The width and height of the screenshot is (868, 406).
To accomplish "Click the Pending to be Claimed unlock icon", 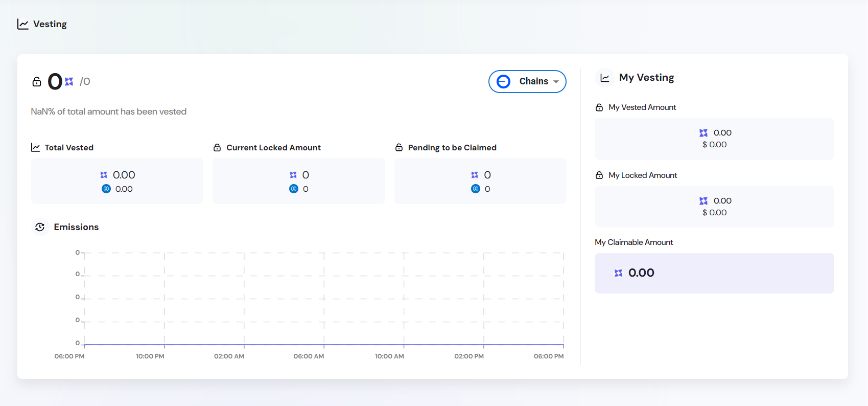I will [x=399, y=147].
